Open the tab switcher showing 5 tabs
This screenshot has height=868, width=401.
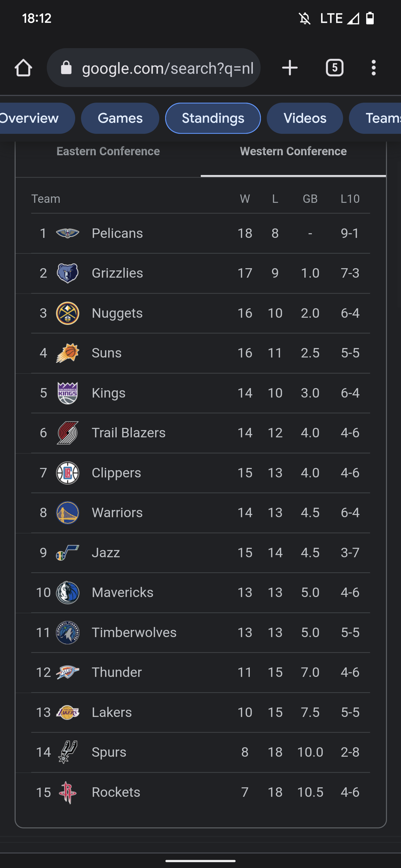pos(334,68)
